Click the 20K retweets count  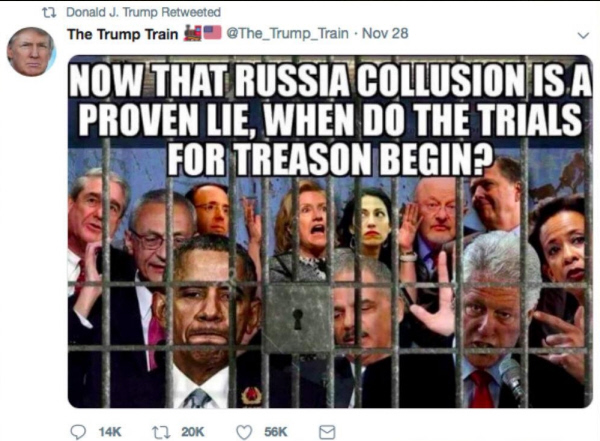click(192, 432)
